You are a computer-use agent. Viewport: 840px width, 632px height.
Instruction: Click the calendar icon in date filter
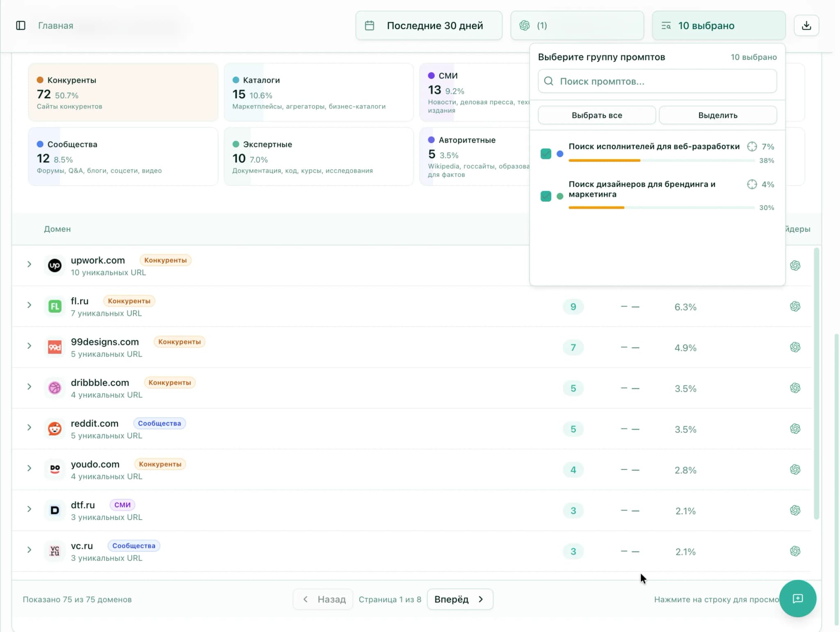click(x=370, y=25)
